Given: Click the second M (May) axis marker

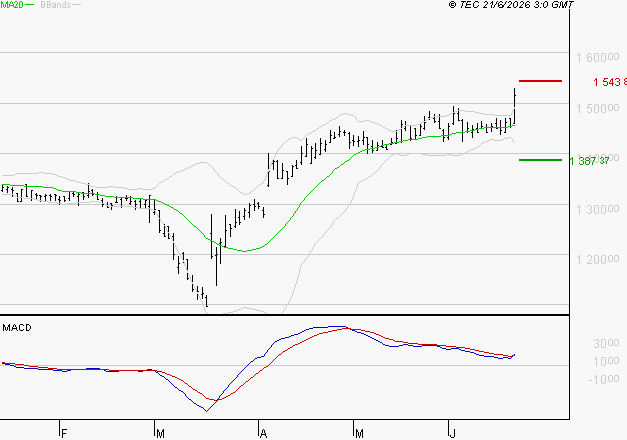Looking at the screenshot, I should coord(359,434).
